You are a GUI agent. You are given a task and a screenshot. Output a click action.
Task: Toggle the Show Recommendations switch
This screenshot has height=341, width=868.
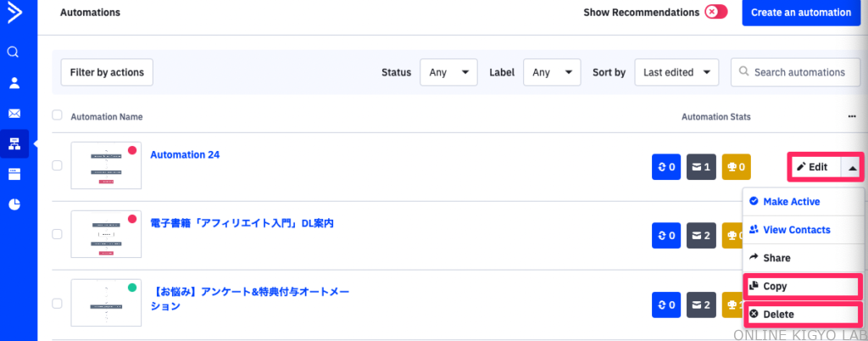click(716, 13)
